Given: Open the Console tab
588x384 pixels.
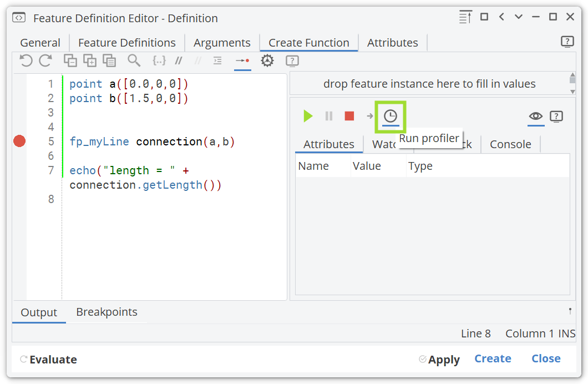Looking at the screenshot, I should (x=510, y=144).
